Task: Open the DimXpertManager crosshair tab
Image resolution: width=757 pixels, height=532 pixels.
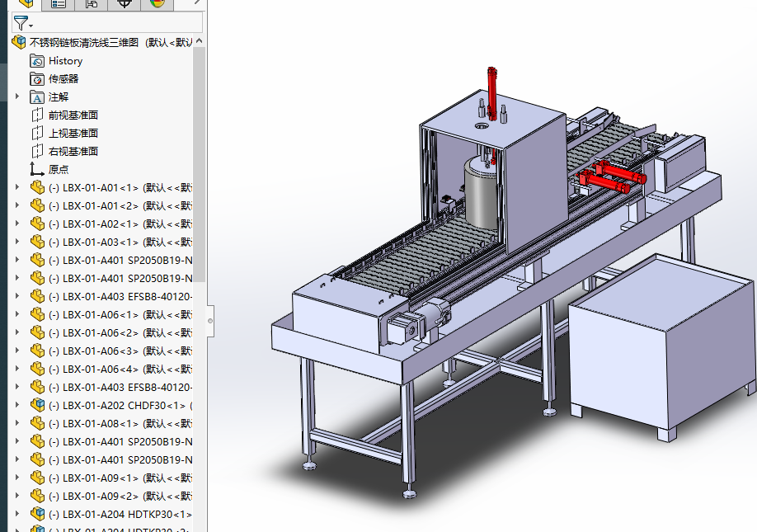Action: (x=124, y=4)
